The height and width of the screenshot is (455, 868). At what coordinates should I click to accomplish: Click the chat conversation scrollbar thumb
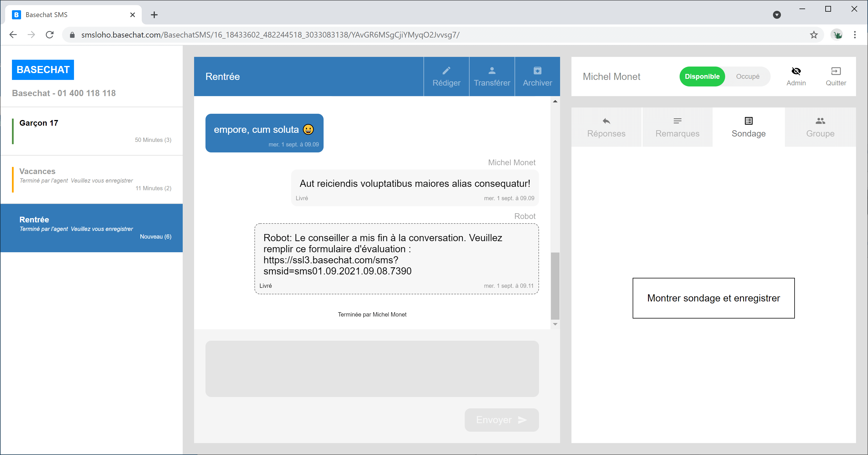click(x=555, y=286)
